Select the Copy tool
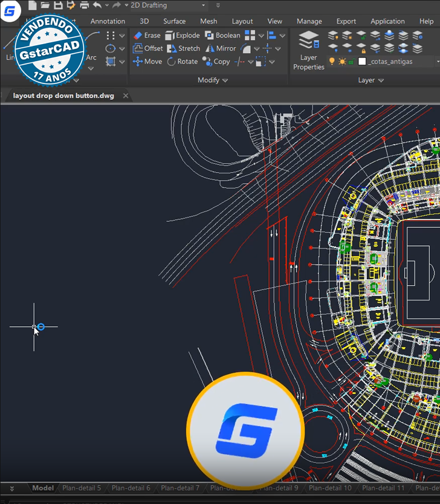440x504 pixels. pos(216,62)
